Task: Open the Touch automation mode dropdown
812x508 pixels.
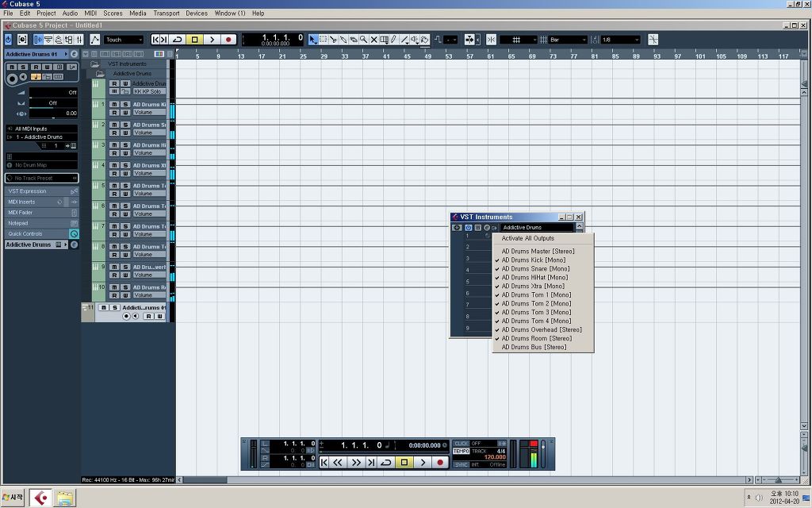Action: [124, 40]
